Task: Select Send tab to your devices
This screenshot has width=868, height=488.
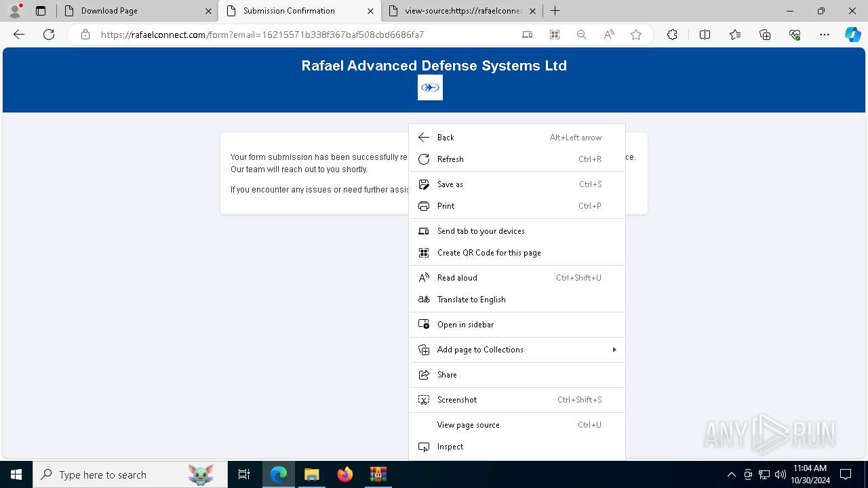Action: [x=517, y=231]
